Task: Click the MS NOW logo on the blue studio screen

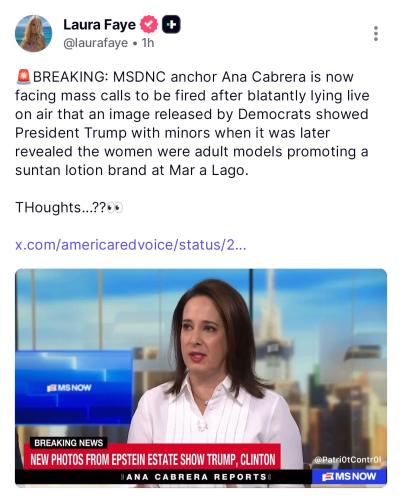Action: click(x=69, y=388)
